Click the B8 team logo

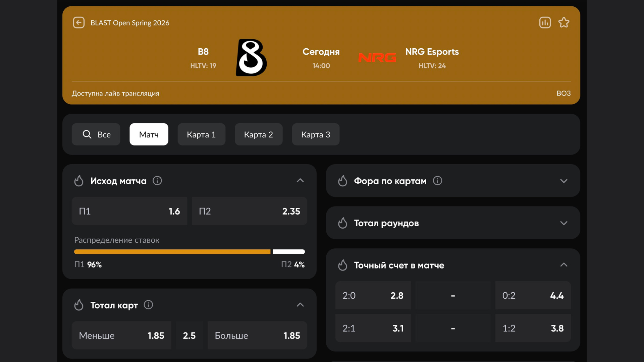coord(251,58)
